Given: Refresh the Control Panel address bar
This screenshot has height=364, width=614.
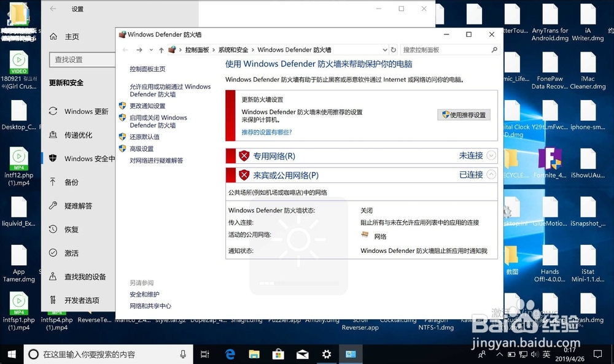Looking at the screenshot, I should [x=394, y=50].
